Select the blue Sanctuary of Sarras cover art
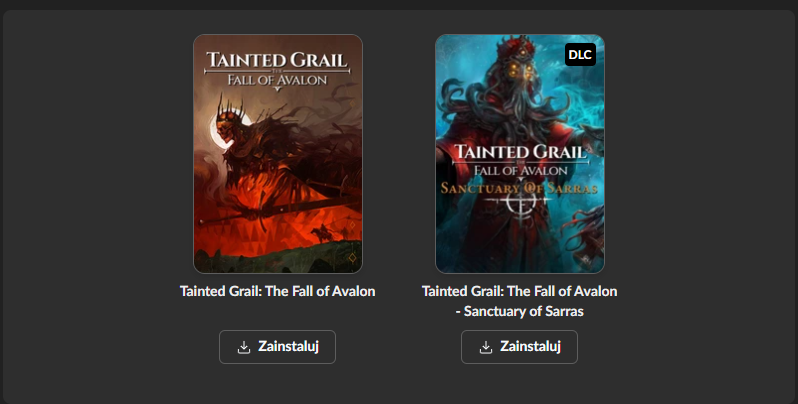Viewport: 798px width, 404px height. tap(520, 154)
